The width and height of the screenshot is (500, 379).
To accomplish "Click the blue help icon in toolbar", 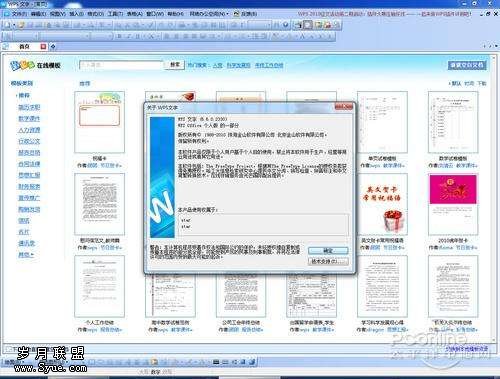I will point(286,25).
